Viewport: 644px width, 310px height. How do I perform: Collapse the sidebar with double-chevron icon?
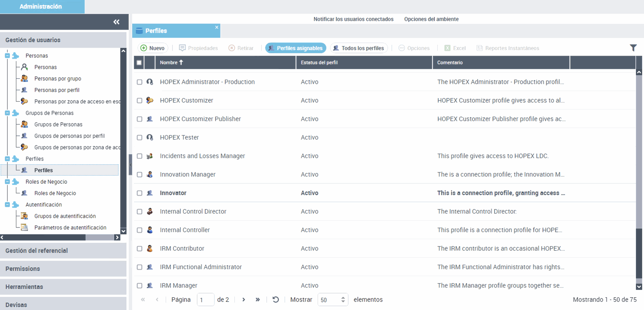(116, 22)
